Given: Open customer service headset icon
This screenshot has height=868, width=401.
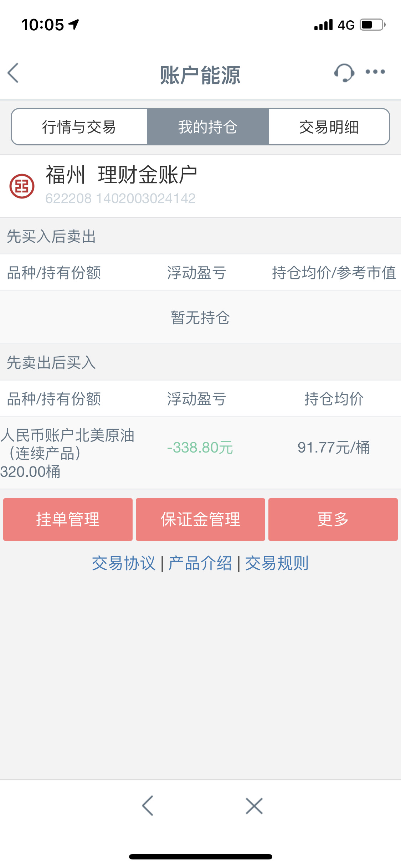Looking at the screenshot, I should [x=344, y=73].
